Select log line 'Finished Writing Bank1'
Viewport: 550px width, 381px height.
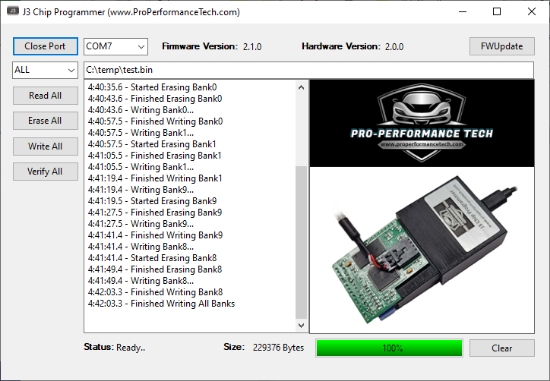155,178
